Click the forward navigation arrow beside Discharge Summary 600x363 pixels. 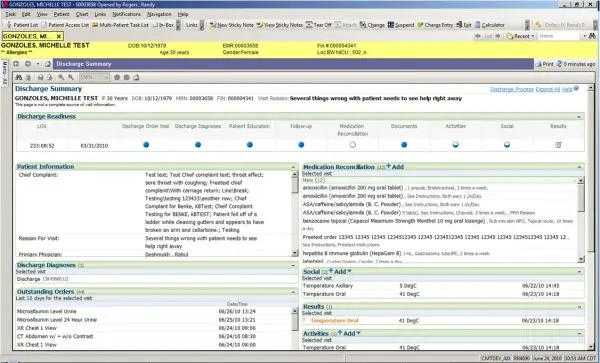[28, 64]
